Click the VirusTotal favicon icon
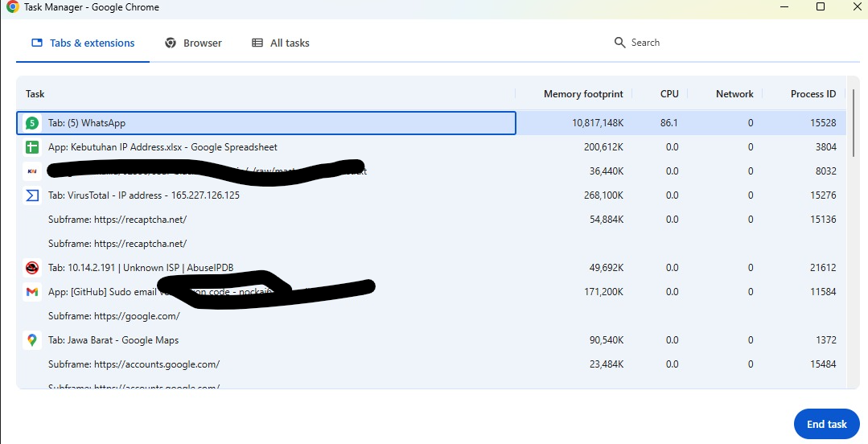Screen dimensions: 868x444 [32, 195]
